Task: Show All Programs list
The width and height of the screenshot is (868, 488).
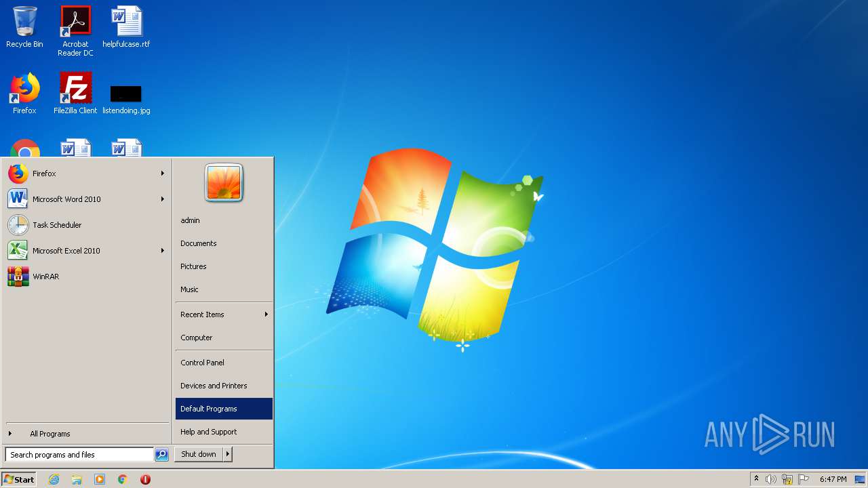Action: click(x=86, y=434)
